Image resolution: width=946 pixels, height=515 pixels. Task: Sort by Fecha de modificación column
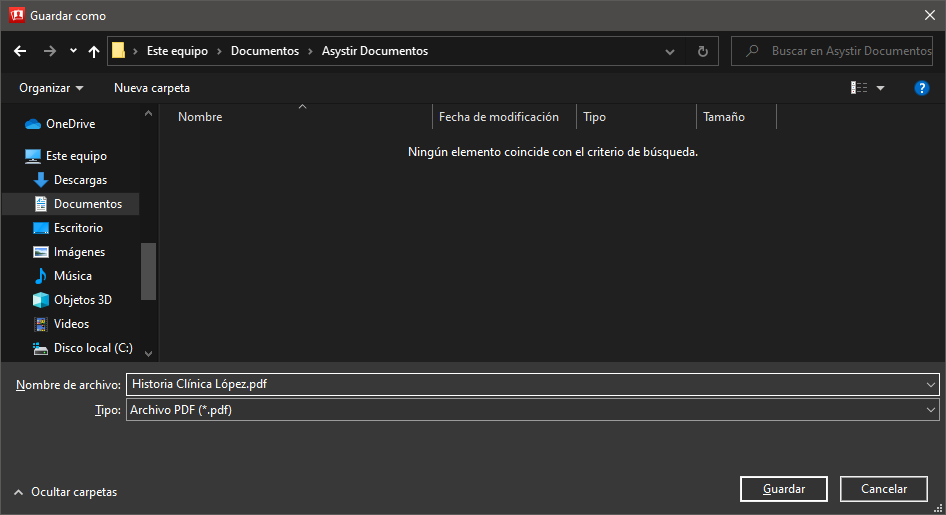click(x=499, y=117)
